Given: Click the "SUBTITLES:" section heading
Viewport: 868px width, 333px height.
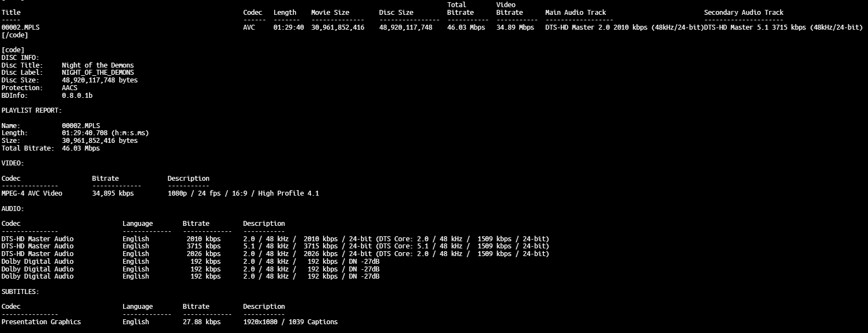Looking at the screenshot, I should point(20,292).
